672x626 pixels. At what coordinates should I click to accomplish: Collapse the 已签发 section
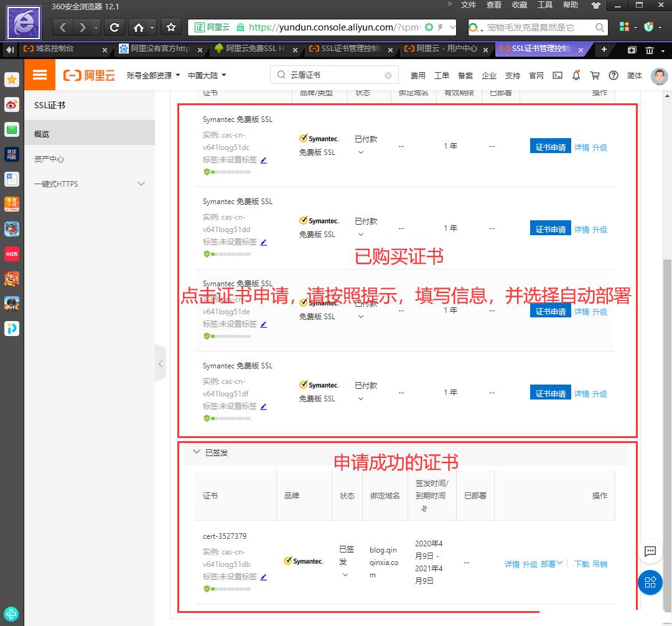(197, 452)
